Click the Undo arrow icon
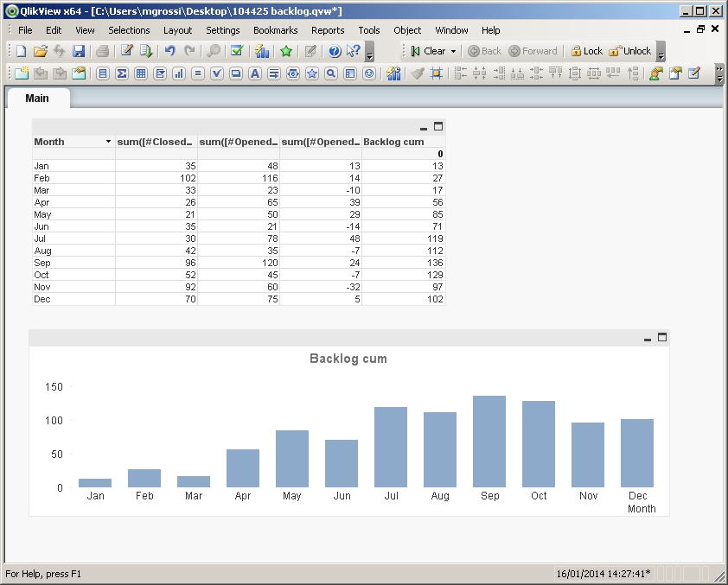This screenshot has width=728, height=585. pos(170,51)
